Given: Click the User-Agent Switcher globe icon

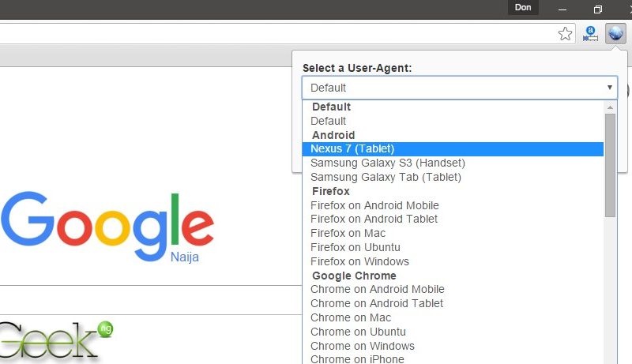Looking at the screenshot, I should pyautogui.click(x=615, y=34).
